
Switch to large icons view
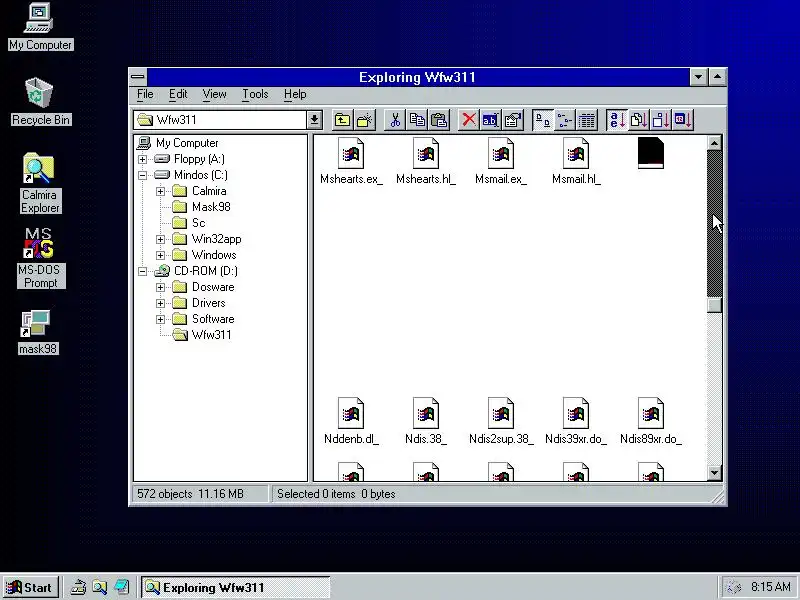[x=542, y=120]
